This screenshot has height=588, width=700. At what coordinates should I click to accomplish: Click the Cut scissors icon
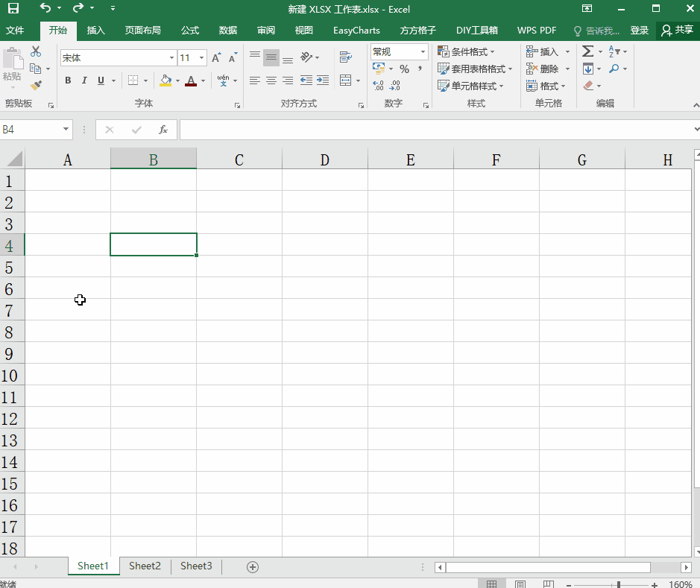pyautogui.click(x=36, y=51)
